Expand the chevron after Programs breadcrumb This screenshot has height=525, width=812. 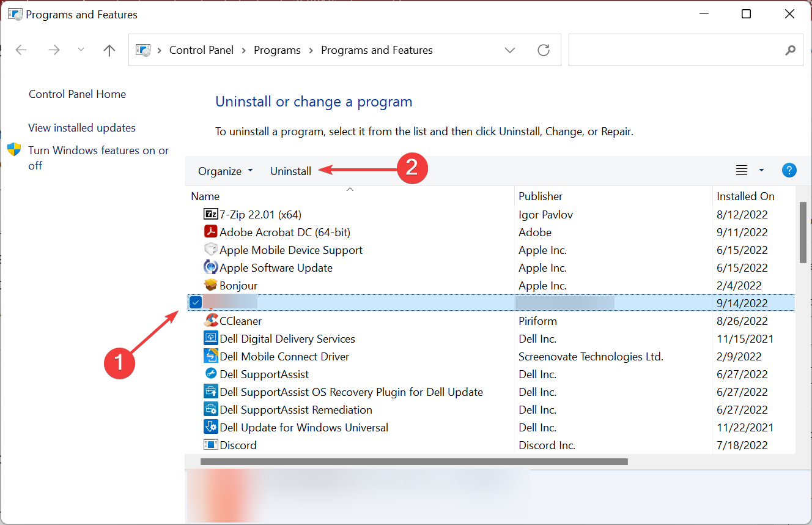click(x=311, y=50)
